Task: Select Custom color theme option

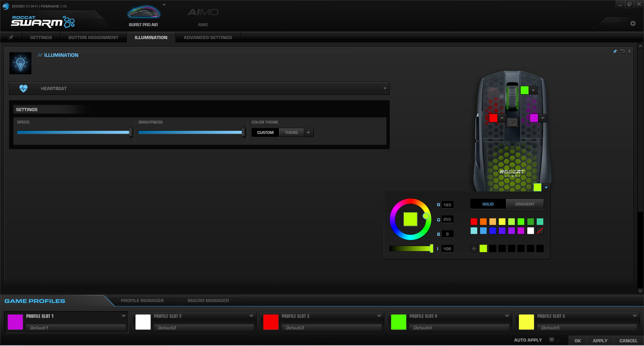Action: click(265, 133)
